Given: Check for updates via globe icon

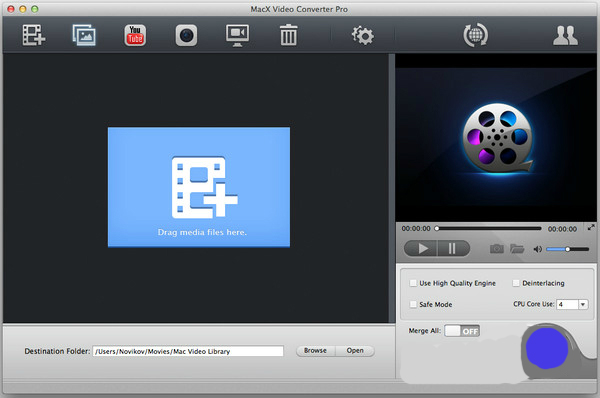Looking at the screenshot, I should click(475, 35).
